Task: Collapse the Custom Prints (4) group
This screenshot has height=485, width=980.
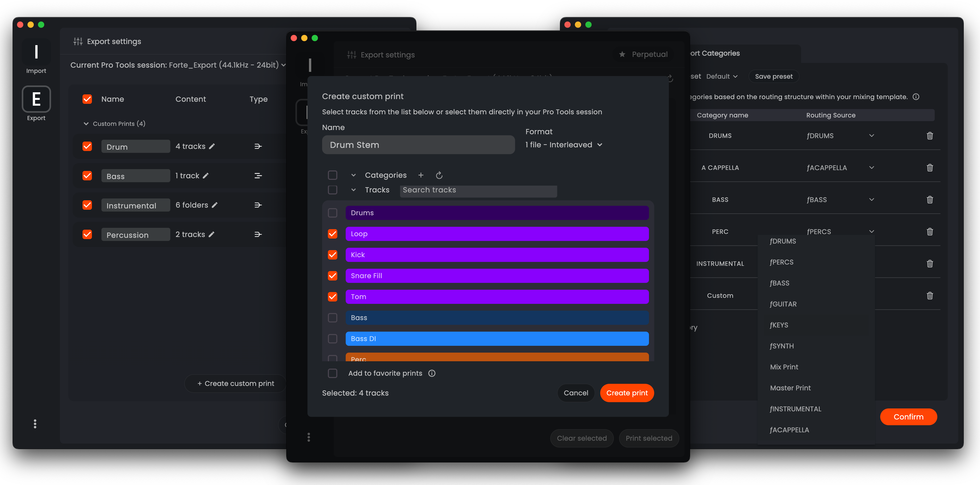Action: pyautogui.click(x=86, y=124)
